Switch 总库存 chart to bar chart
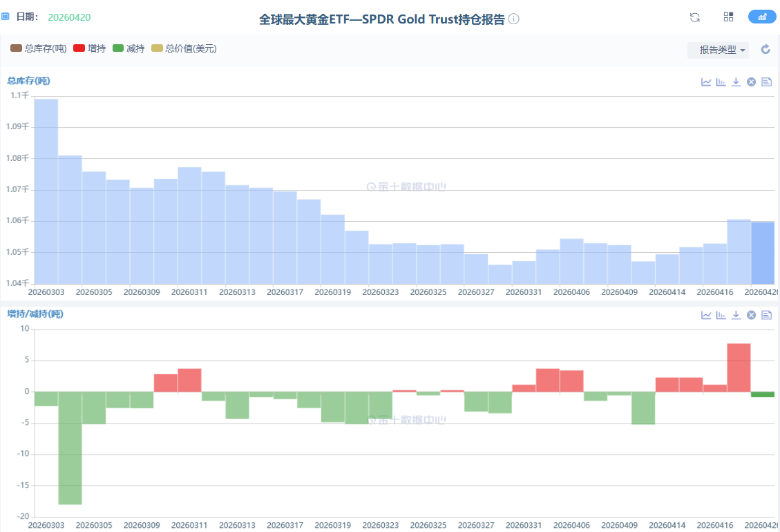This screenshot has width=780, height=532. point(721,82)
